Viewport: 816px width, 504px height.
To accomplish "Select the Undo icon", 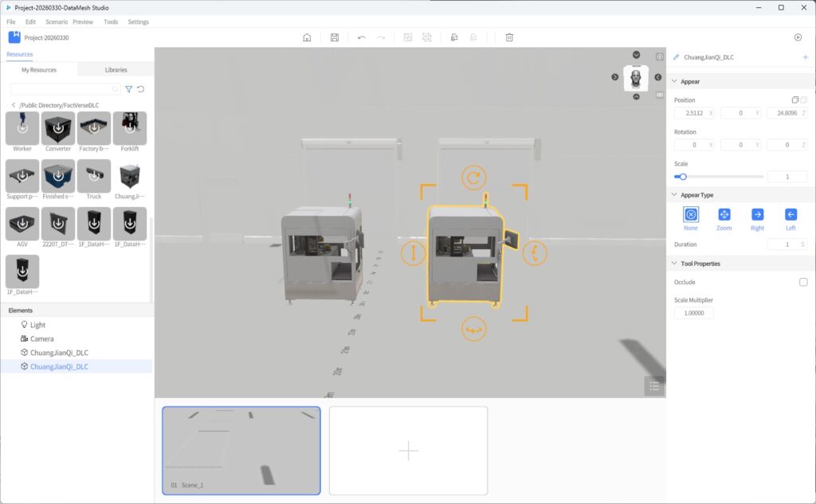I will tap(363, 37).
